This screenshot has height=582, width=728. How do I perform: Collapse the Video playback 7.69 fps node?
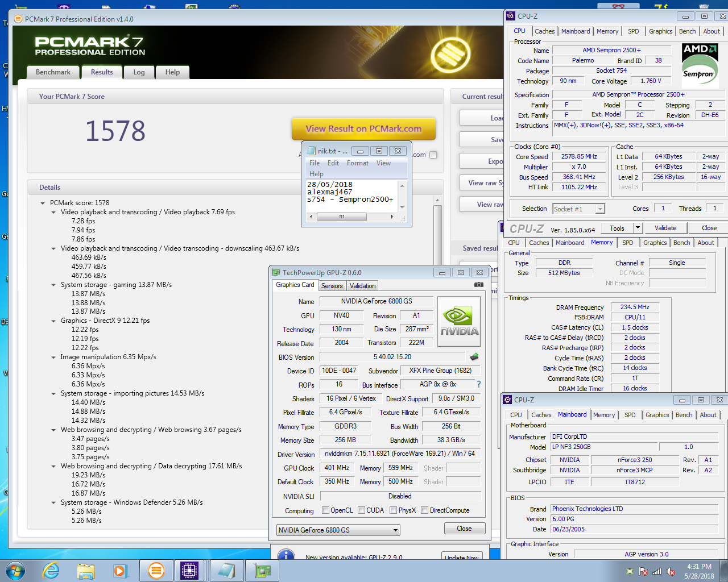(53, 212)
